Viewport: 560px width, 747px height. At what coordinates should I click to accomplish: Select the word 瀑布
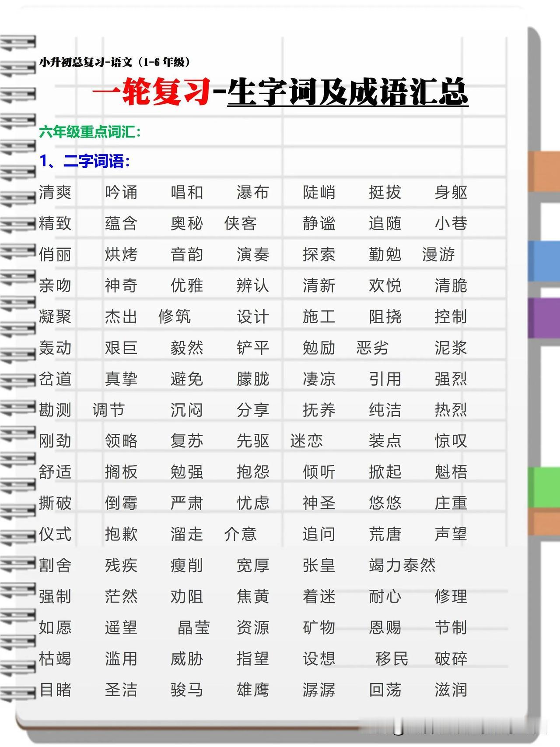253,192
